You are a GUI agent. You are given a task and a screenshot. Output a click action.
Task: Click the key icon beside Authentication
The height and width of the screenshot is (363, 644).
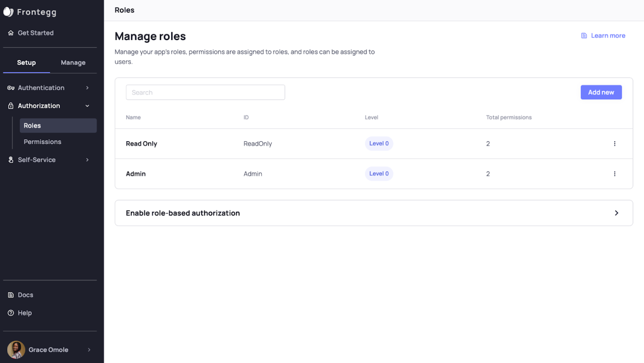tap(10, 88)
